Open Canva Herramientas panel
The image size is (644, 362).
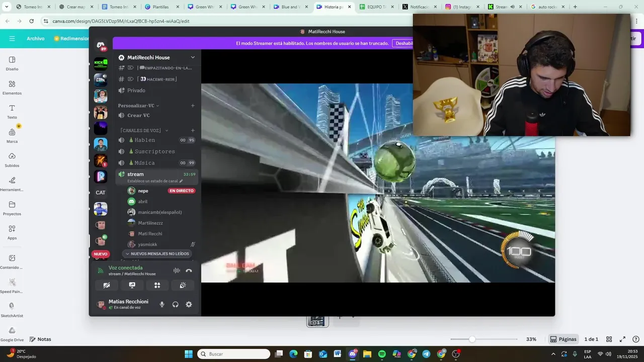(x=12, y=184)
